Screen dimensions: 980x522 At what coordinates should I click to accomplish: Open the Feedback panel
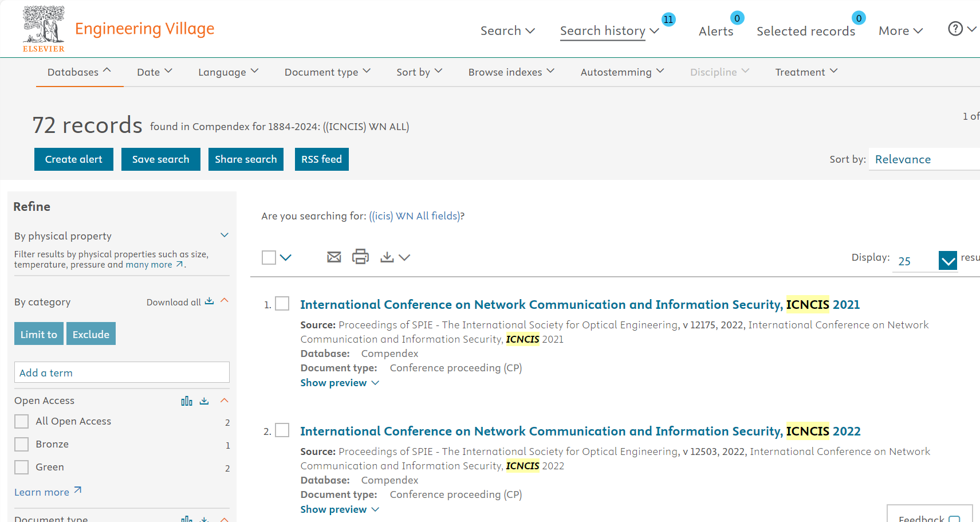[x=930, y=514]
